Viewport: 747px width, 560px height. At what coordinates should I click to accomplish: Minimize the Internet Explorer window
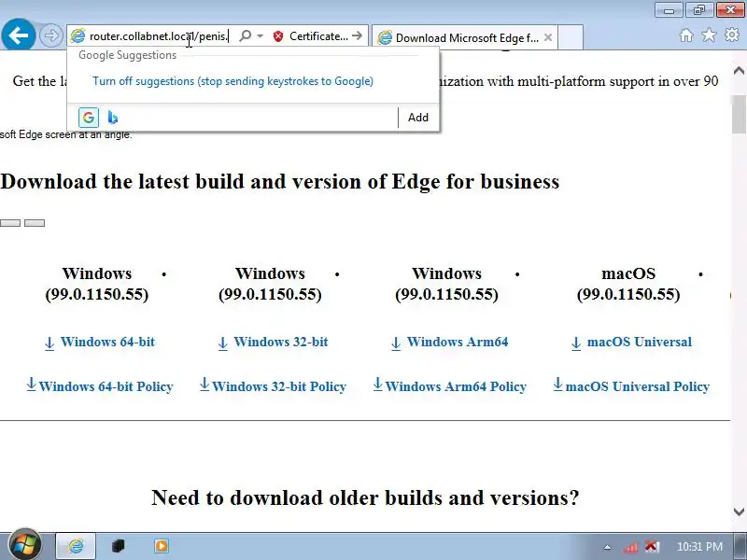point(669,9)
